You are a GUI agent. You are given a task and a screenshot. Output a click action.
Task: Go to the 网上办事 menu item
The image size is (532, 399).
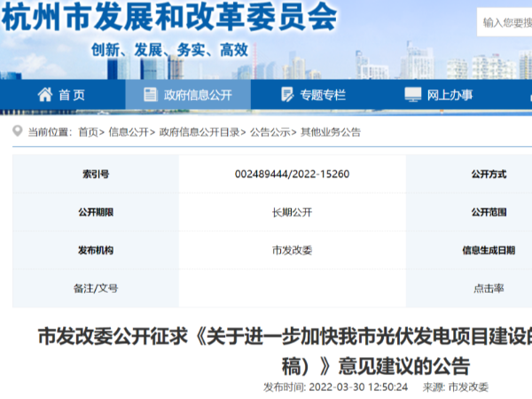(450, 95)
